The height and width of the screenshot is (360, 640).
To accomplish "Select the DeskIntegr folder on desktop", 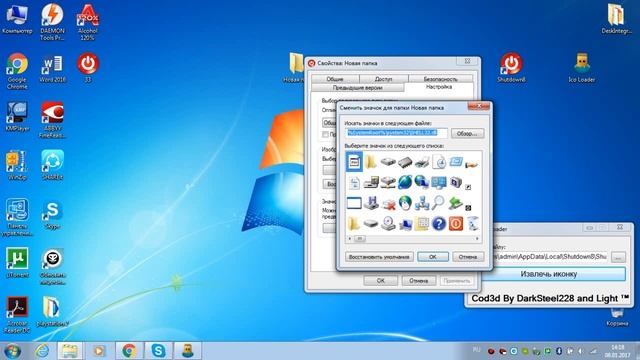I will coord(616,19).
